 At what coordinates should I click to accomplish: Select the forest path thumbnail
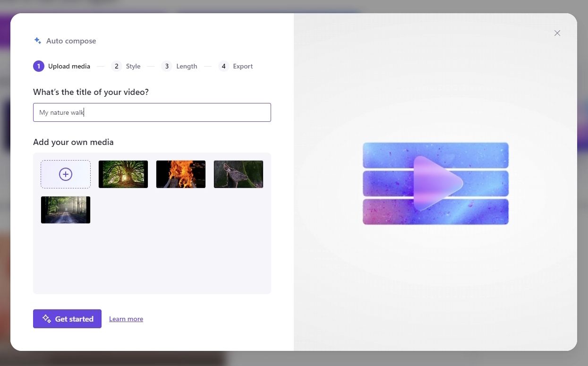click(65, 210)
